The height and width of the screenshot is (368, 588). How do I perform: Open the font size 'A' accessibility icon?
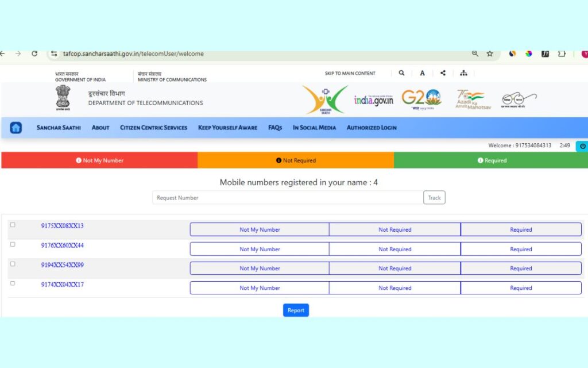click(x=422, y=73)
